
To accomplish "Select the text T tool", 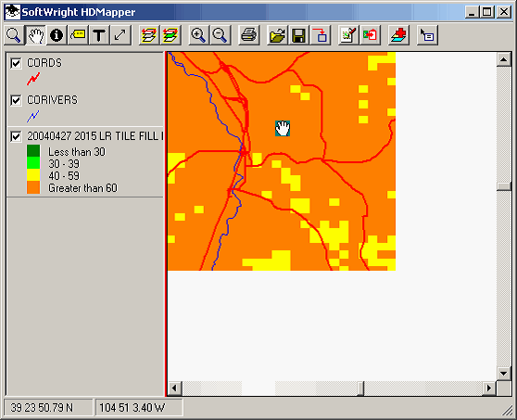I will (x=98, y=35).
